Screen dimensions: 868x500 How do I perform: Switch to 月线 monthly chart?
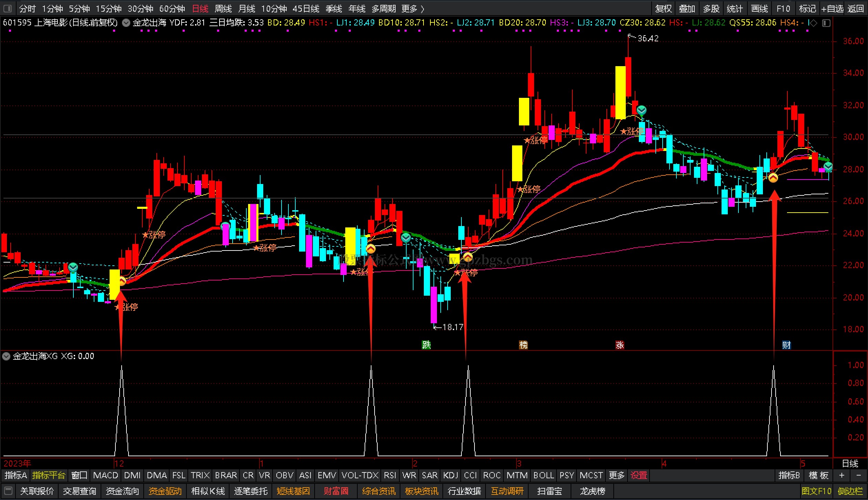pyautogui.click(x=247, y=8)
